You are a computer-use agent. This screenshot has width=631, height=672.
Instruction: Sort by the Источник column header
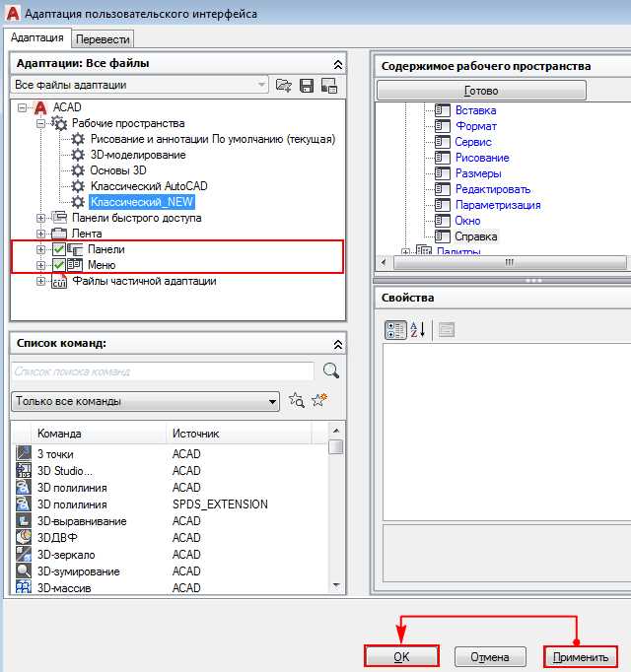[x=240, y=434]
